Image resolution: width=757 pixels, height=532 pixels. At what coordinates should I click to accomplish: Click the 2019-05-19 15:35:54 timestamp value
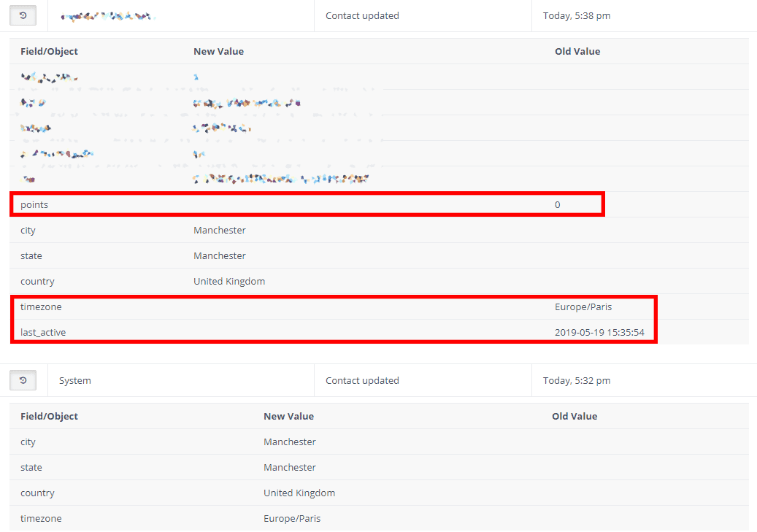pyautogui.click(x=600, y=332)
